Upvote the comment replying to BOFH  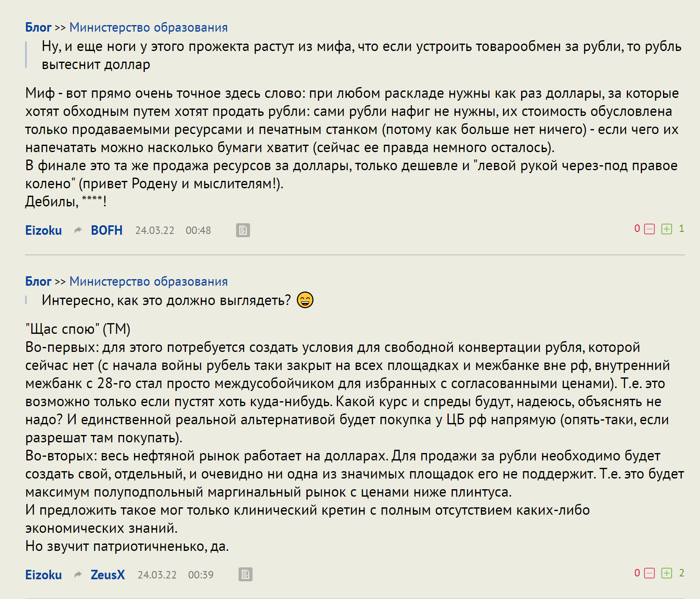coord(667,229)
